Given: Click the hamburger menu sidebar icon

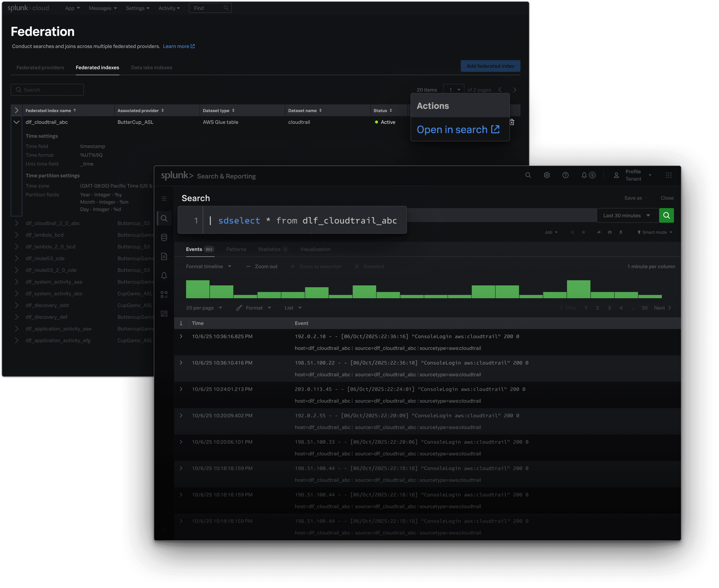Looking at the screenshot, I should (164, 199).
